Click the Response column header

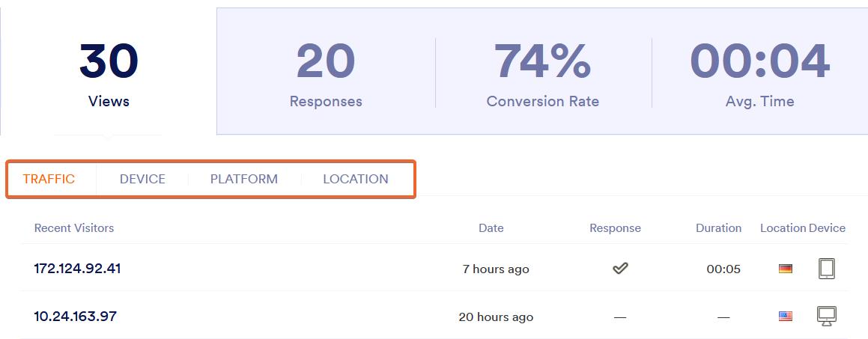[615, 228]
